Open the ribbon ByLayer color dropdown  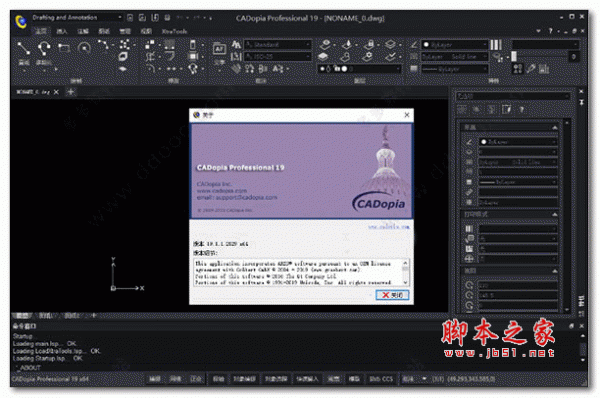[455, 45]
